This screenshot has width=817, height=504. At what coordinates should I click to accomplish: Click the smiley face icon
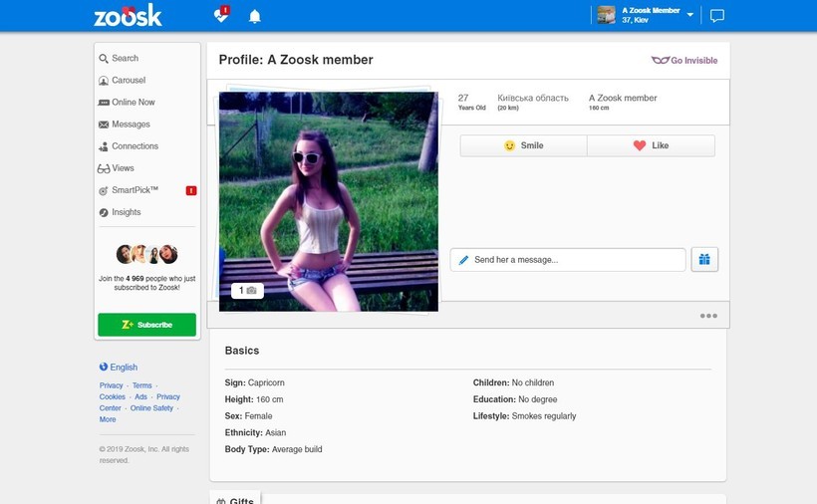point(509,145)
